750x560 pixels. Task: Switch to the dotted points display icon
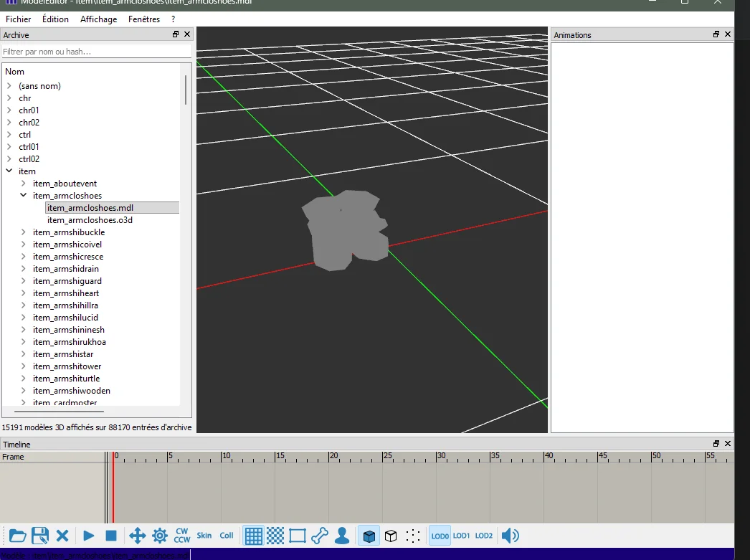[413, 536]
